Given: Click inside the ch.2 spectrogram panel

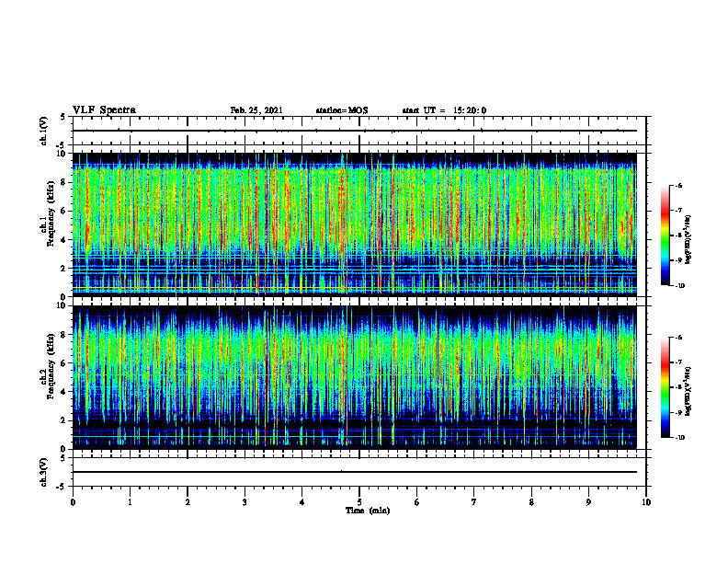Looking at the screenshot, I should [x=355, y=377].
